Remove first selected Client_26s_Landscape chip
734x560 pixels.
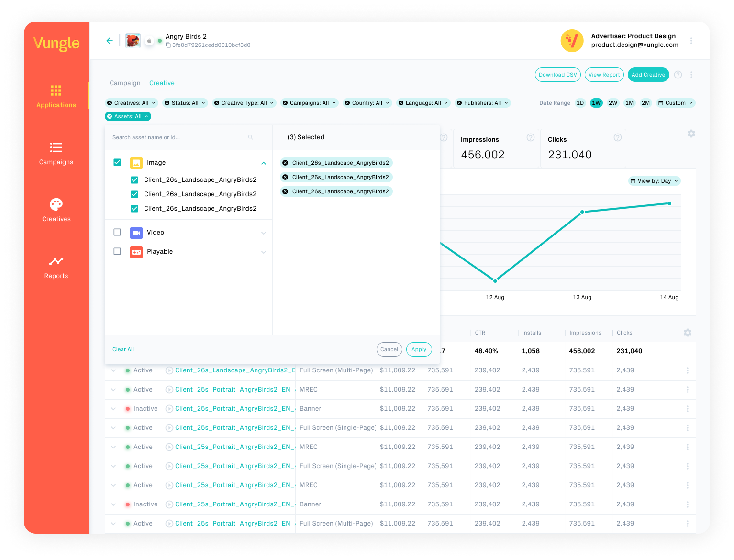285,163
